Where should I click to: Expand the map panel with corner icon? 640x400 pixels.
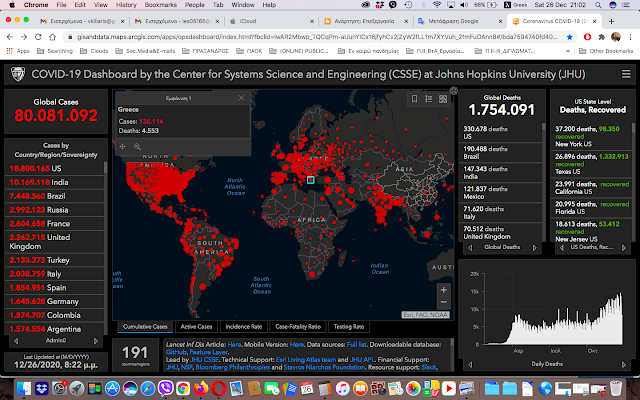click(453, 91)
